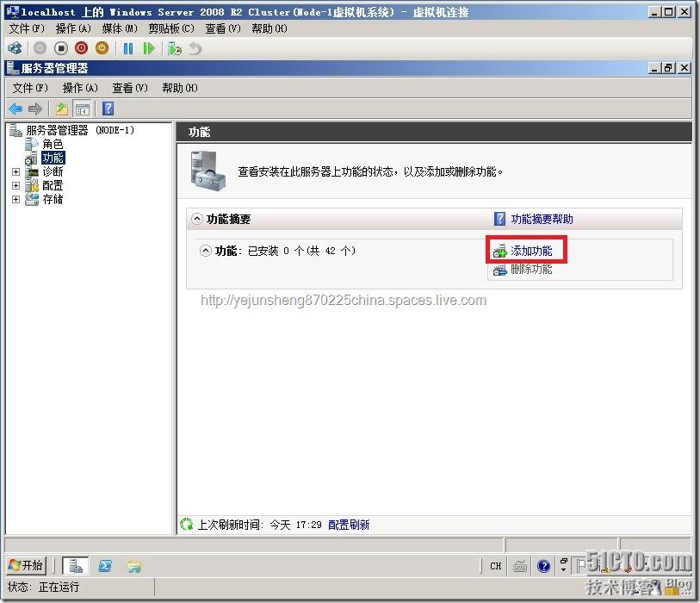The height and width of the screenshot is (603, 700).
Task: Open Server Manager 文件(F) menu
Action: pyautogui.click(x=30, y=88)
